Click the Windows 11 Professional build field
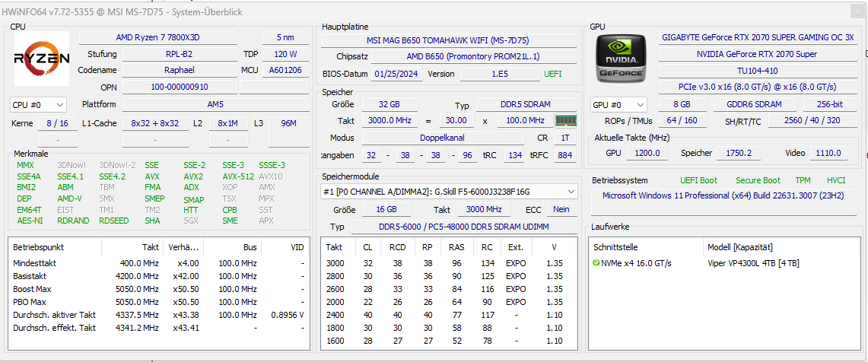The image size is (868, 362). point(723,202)
